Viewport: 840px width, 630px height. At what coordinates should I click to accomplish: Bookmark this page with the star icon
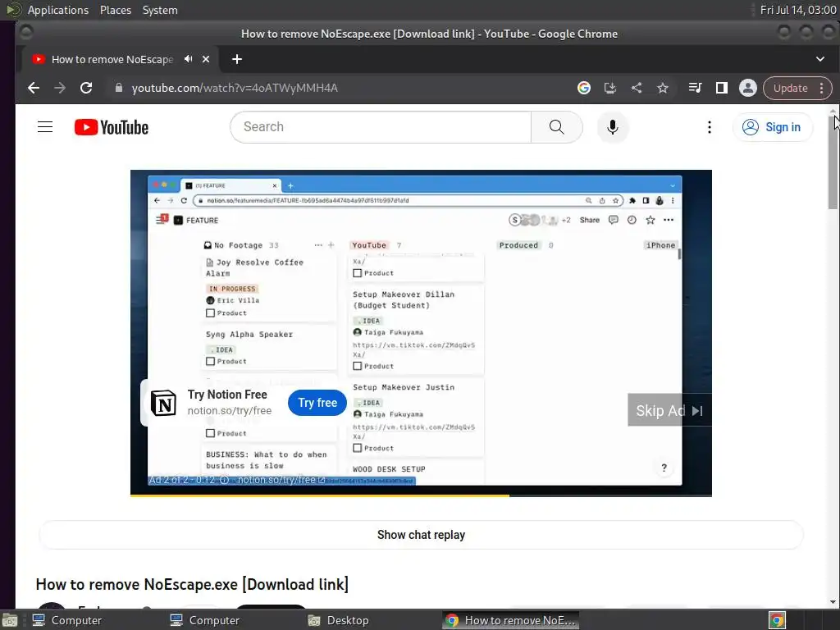(x=663, y=88)
